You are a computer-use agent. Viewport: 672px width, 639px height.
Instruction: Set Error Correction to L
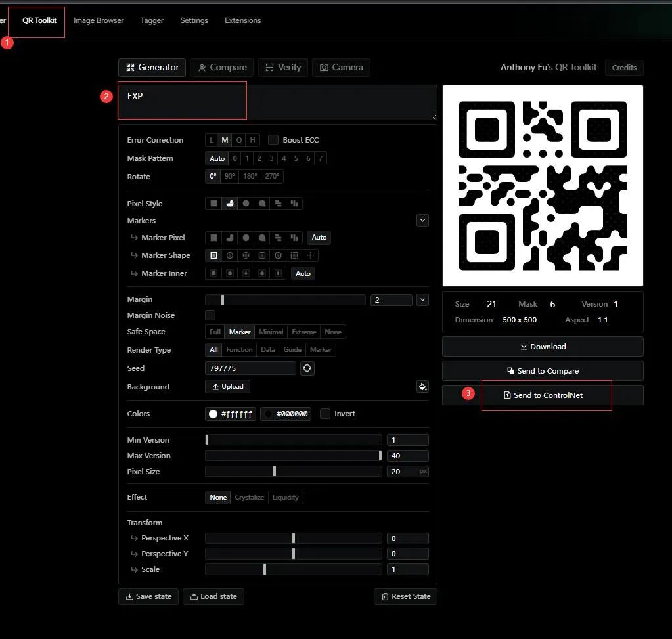[212, 140]
